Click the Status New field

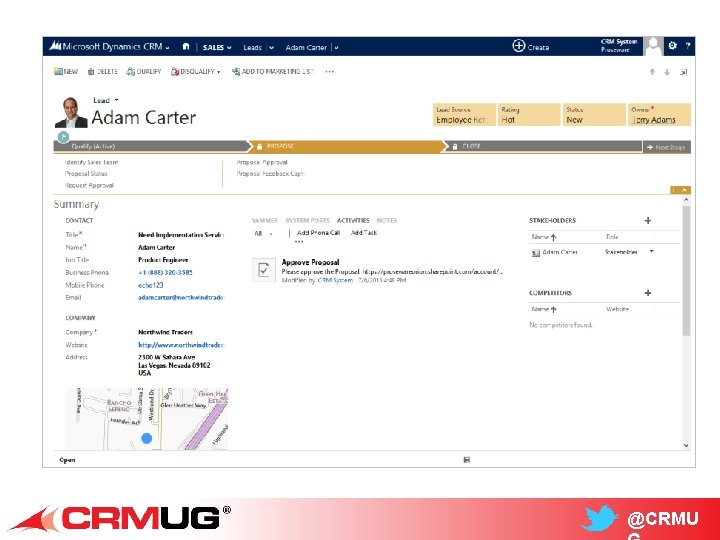pyautogui.click(x=594, y=115)
